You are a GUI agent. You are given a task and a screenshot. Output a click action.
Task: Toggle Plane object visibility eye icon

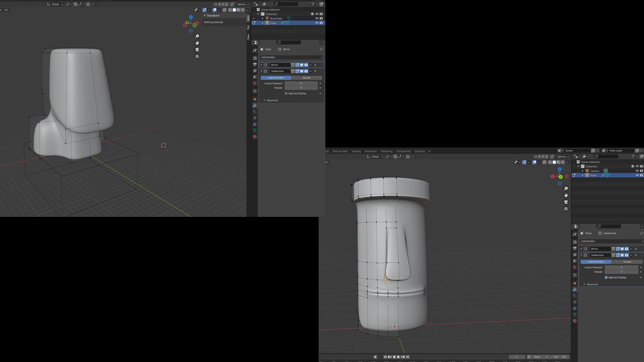637,175
